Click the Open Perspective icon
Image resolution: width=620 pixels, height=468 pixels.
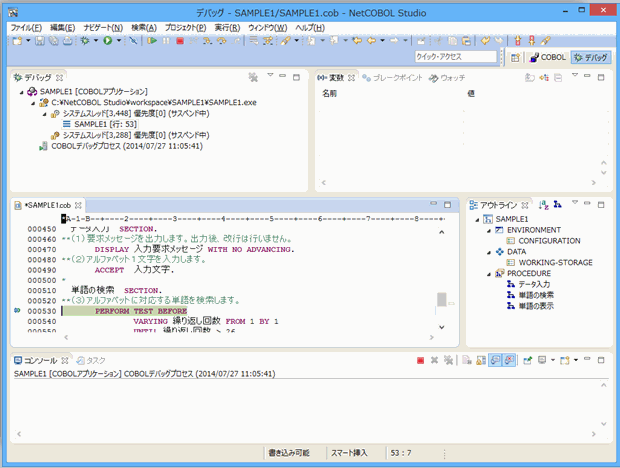click(515, 58)
